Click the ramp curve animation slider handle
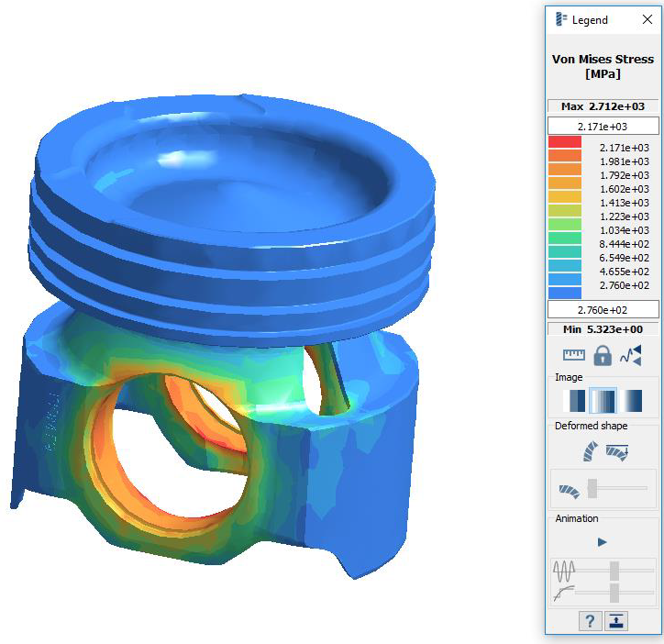Viewport: 664px width, 644px height. tap(614, 593)
